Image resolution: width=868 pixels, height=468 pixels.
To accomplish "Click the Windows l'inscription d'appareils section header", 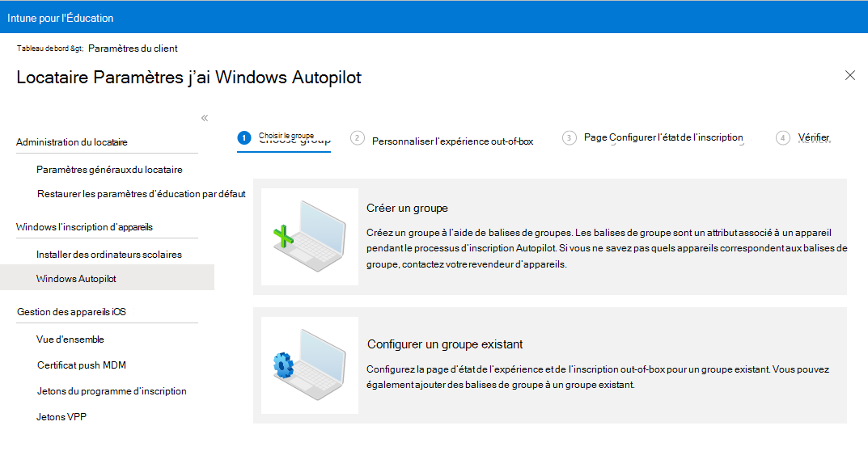I will tap(84, 227).
